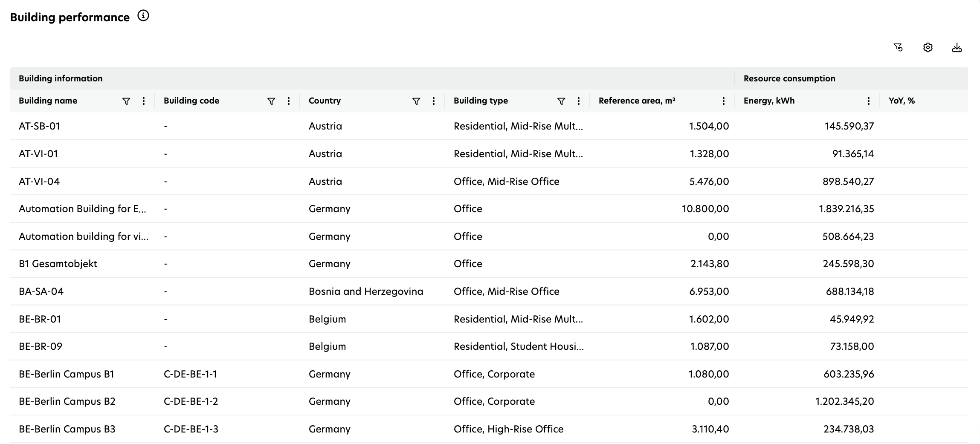Image resolution: width=980 pixels, height=444 pixels.
Task: Sort by Reference area, m² header
Action: pyautogui.click(x=637, y=101)
